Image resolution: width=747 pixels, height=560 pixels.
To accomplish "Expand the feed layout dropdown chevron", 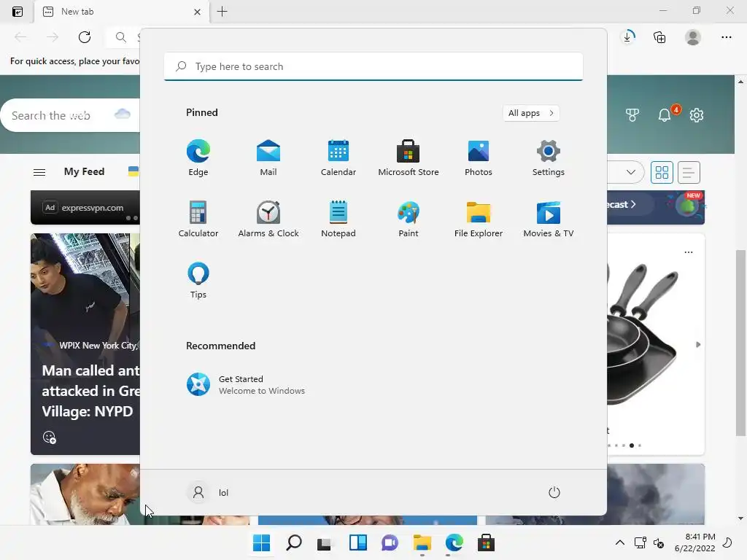I will [x=631, y=172].
